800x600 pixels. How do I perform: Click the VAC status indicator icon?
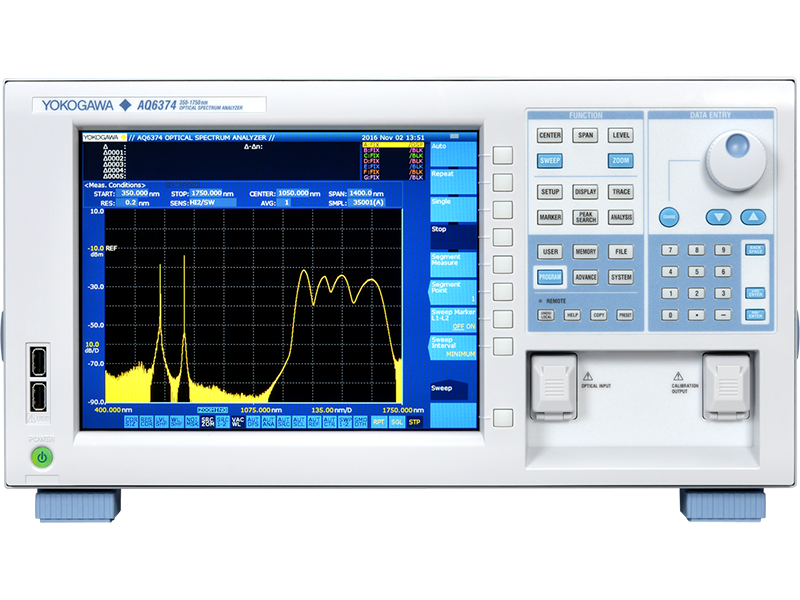(x=236, y=421)
